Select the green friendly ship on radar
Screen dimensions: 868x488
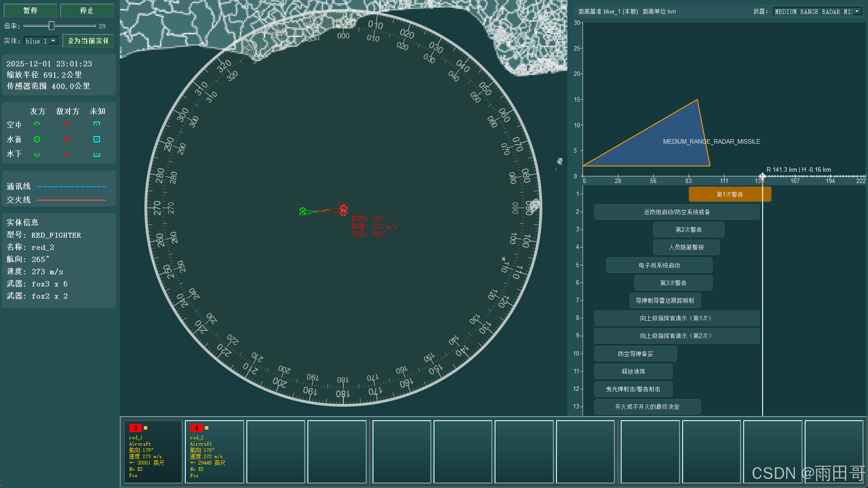302,211
